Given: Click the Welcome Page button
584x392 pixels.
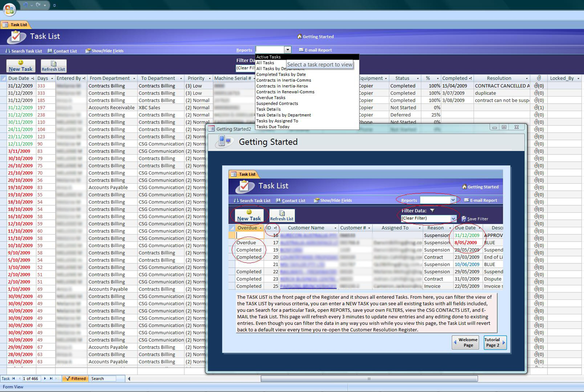Looking at the screenshot, I should [466, 343].
